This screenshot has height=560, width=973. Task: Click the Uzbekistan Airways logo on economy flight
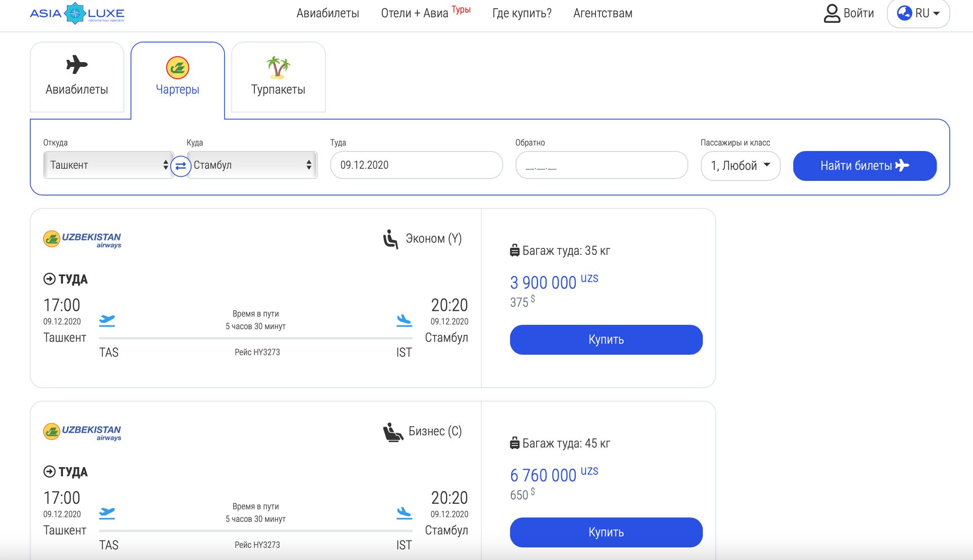[x=82, y=239]
